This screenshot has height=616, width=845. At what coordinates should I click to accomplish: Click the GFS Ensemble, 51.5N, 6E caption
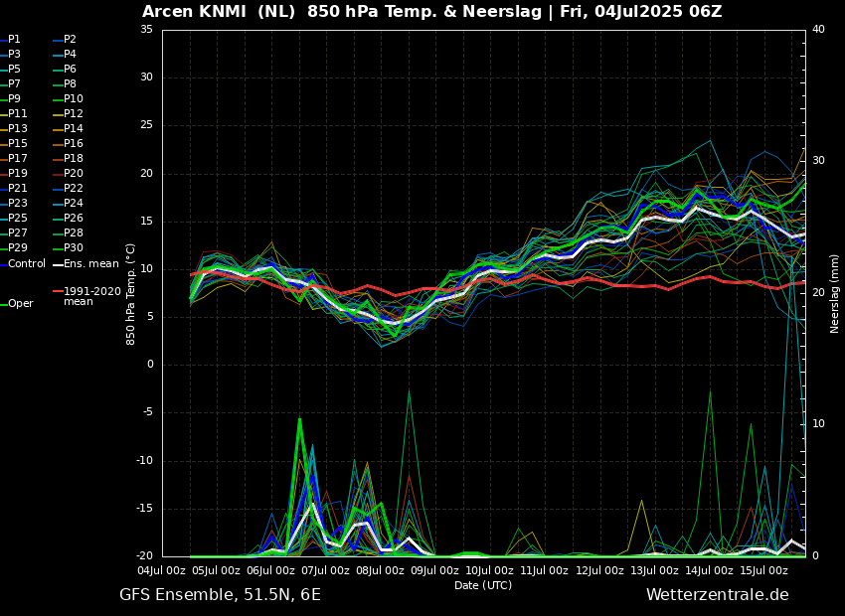pos(220,595)
